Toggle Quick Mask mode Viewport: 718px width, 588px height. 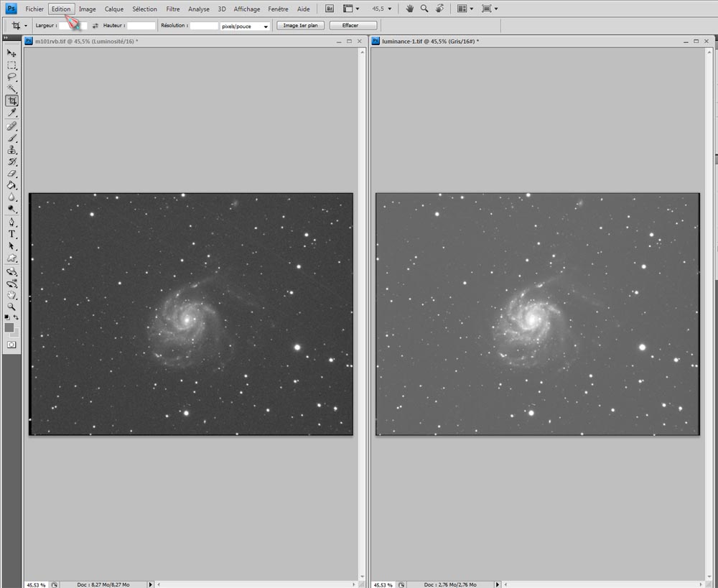(x=11, y=345)
